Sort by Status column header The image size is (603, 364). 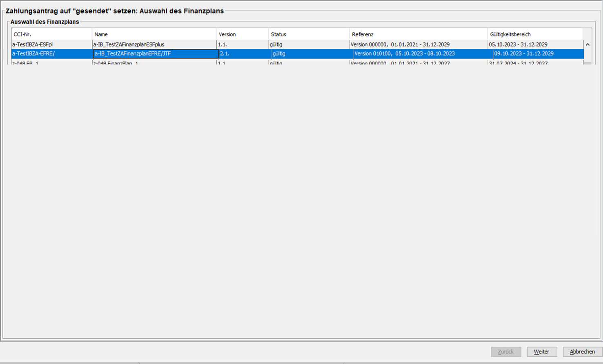(309, 34)
